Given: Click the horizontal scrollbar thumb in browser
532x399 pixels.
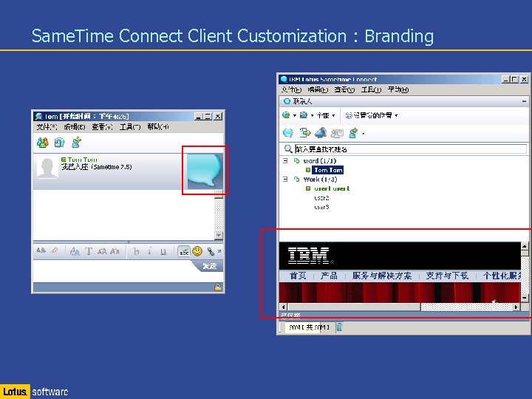Looking at the screenshot, I should pyautogui.click(x=354, y=307).
